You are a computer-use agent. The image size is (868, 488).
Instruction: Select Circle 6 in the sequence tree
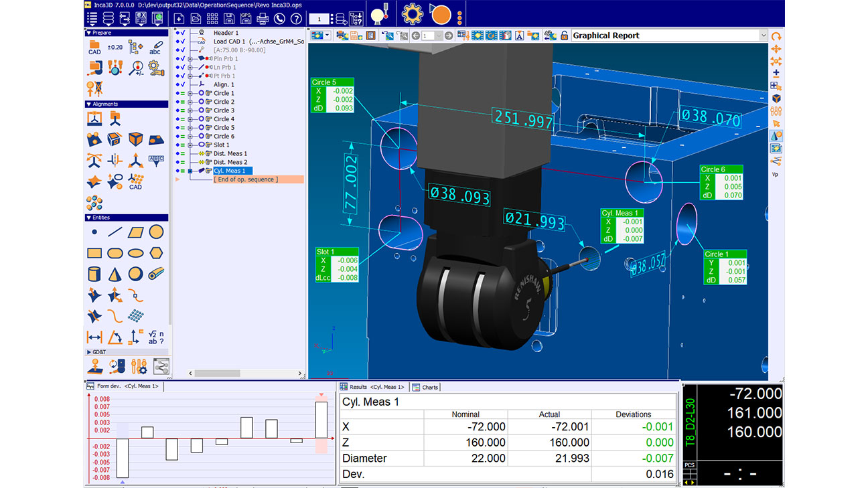224,137
